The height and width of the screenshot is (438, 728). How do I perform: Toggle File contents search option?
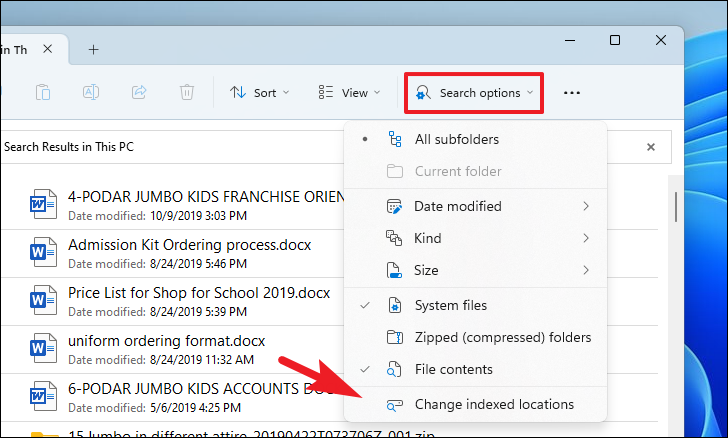475,369
